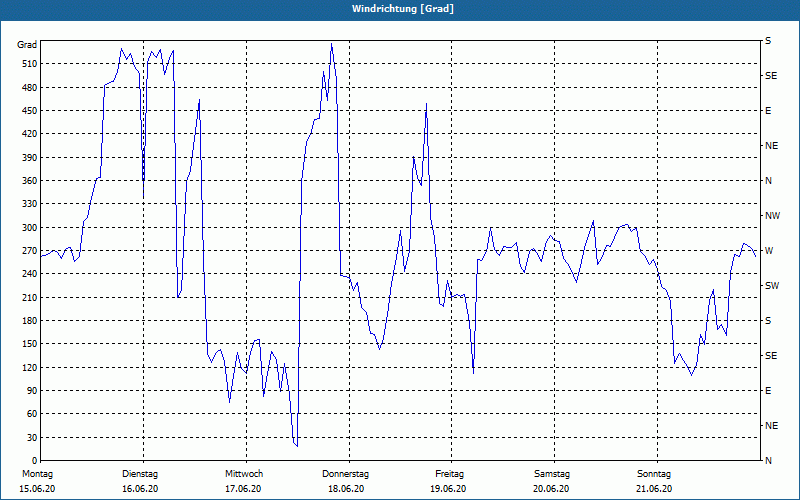Pick the '420' axis value
The width and height of the screenshot is (800, 500).
pyautogui.click(x=29, y=134)
